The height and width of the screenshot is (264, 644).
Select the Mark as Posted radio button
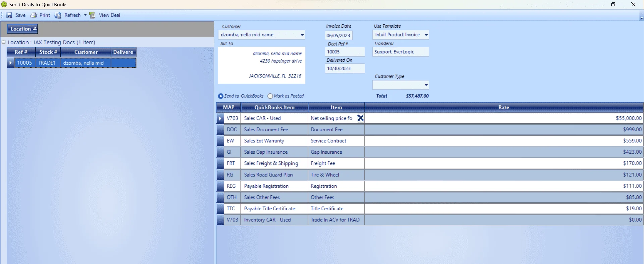tap(270, 96)
